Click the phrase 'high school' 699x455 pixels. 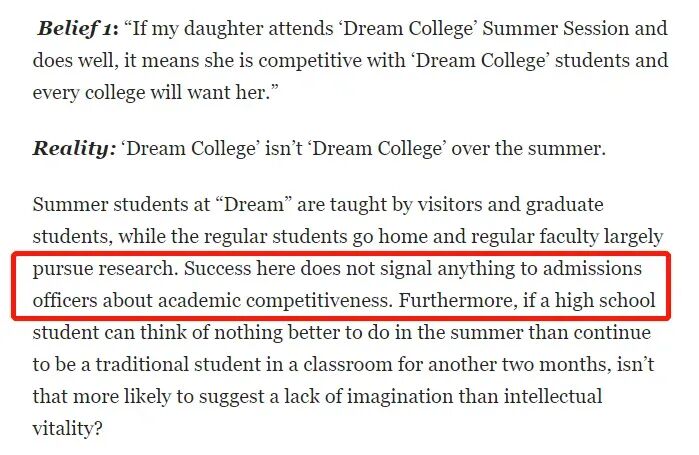coord(606,301)
